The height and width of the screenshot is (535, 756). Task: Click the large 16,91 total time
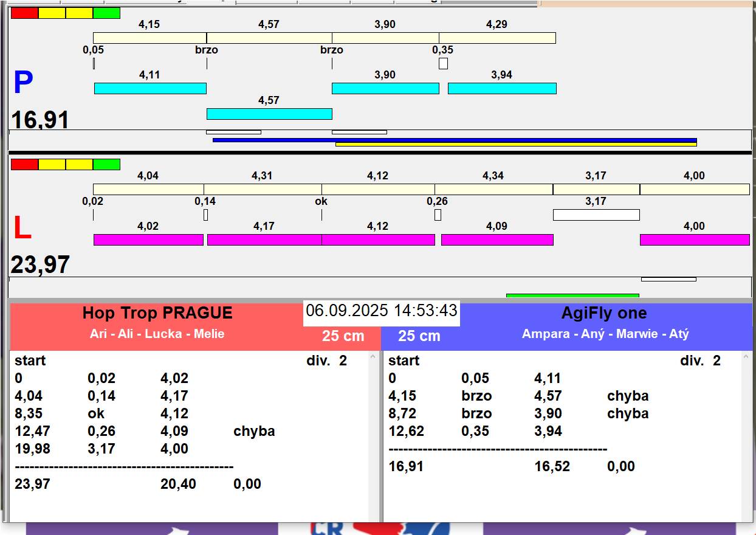(x=40, y=120)
